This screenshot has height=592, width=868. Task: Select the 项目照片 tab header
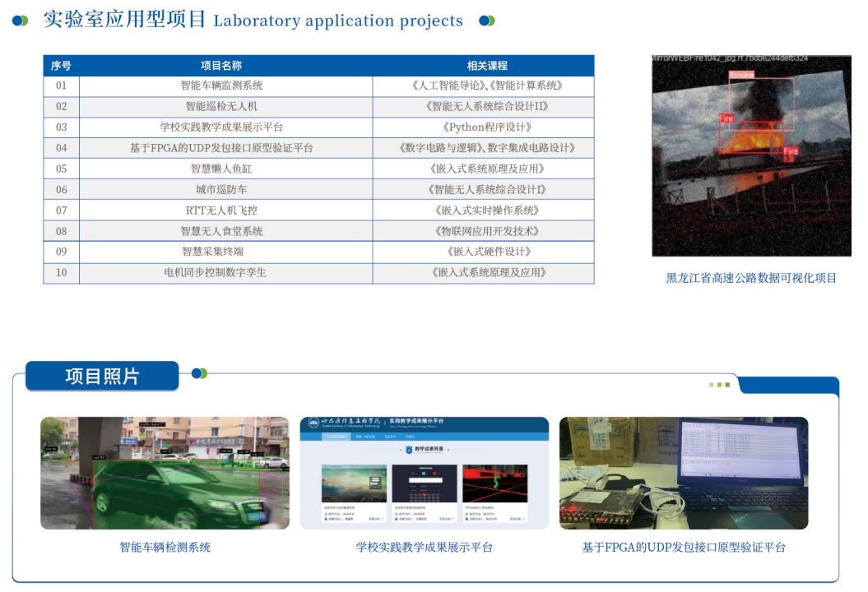click(102, 376)
